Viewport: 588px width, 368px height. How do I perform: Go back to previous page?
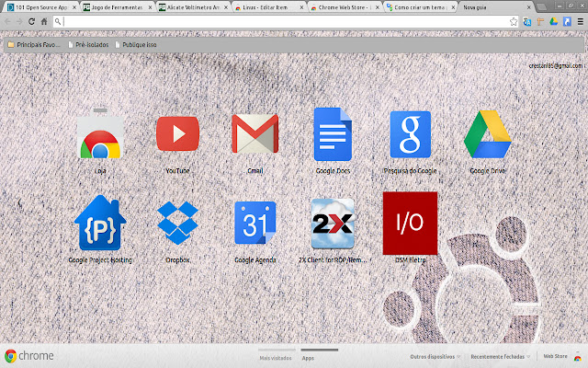pos(7,22)
